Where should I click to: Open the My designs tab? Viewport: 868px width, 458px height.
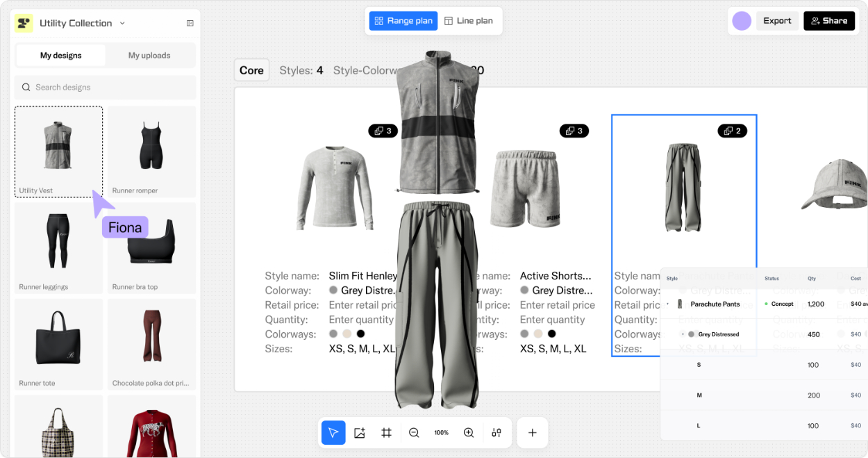[61, 56]
